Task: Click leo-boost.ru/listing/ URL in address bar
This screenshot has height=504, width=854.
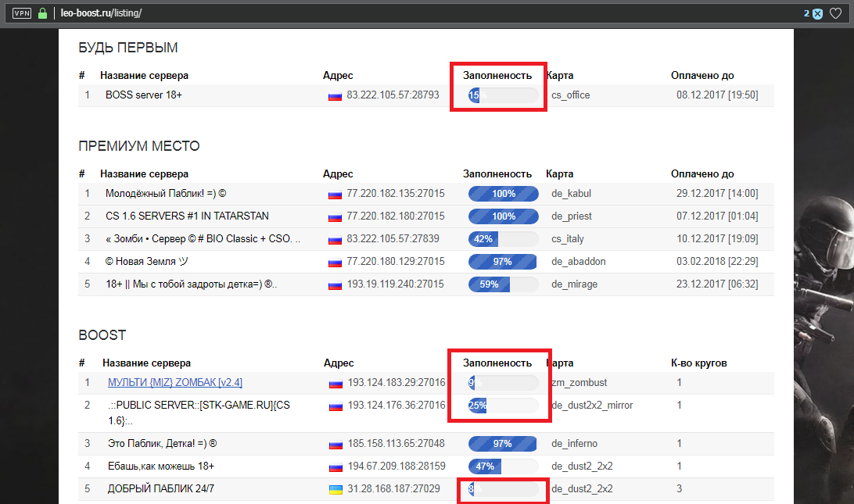Action: coord(102,13)
